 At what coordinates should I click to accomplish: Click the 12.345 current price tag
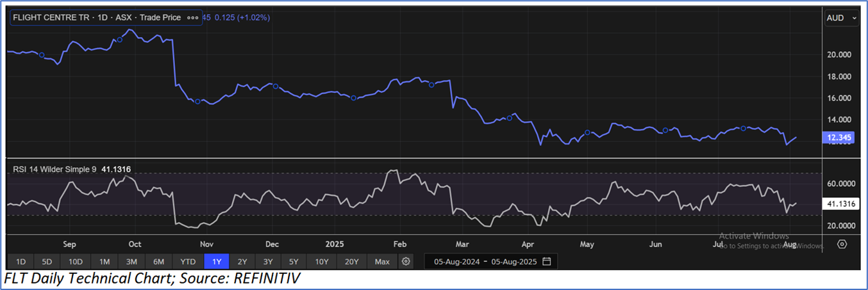(839, 138)
